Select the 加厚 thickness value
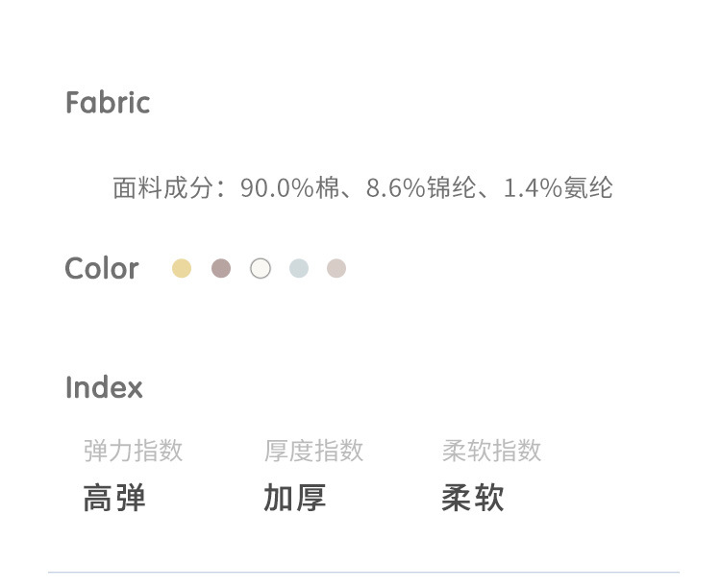The width and height of the screenshot is (721, 588). pyautogui.click(x=294, y=499)
